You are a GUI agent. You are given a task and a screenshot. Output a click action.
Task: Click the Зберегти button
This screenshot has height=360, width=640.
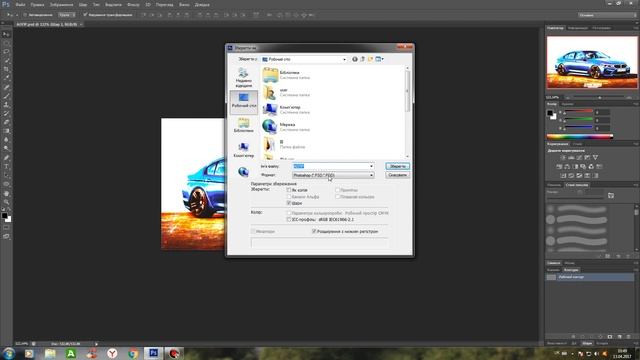398,166
